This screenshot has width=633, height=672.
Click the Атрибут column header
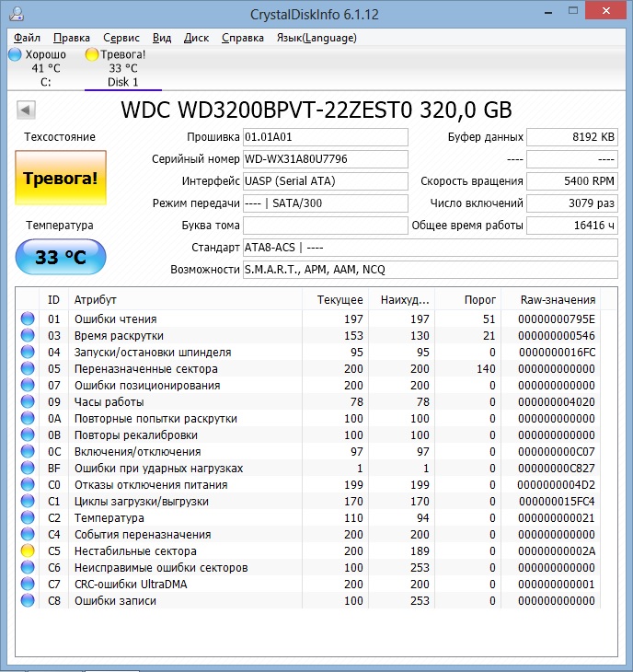tap(96, 300)
